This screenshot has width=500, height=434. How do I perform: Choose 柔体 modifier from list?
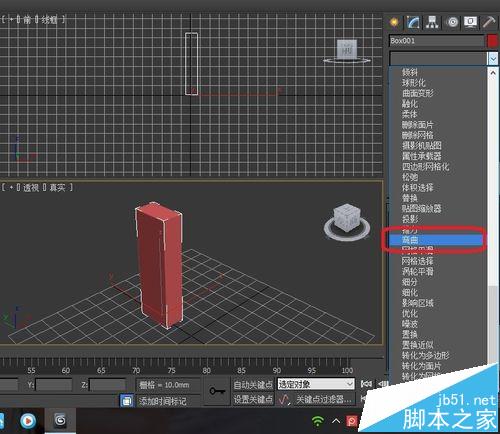point(410,114)
